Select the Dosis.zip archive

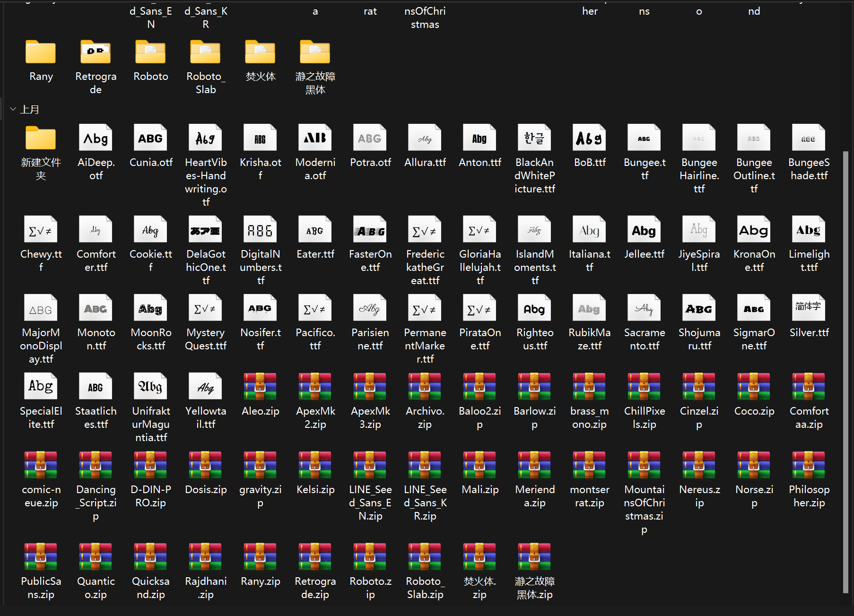(205, 465)
